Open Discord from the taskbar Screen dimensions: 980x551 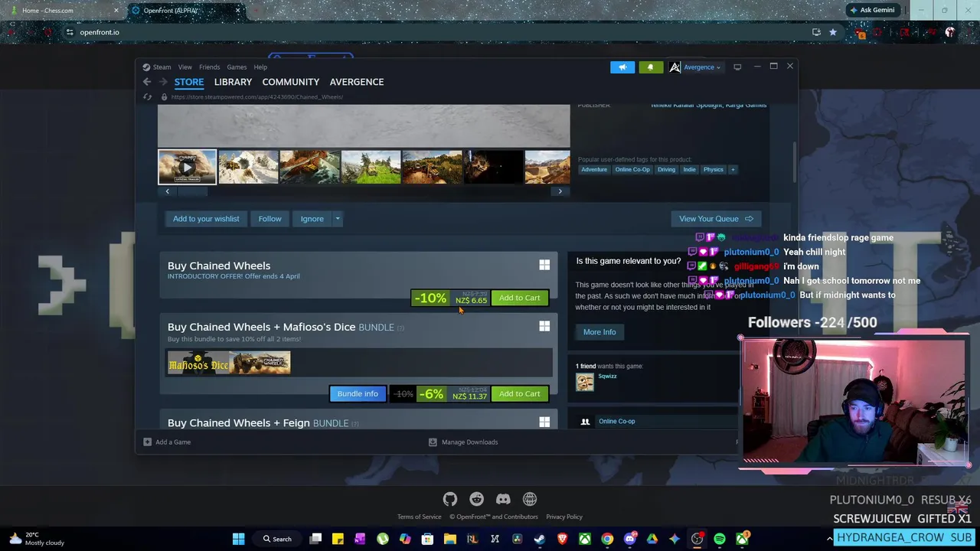tap(629, 540)
